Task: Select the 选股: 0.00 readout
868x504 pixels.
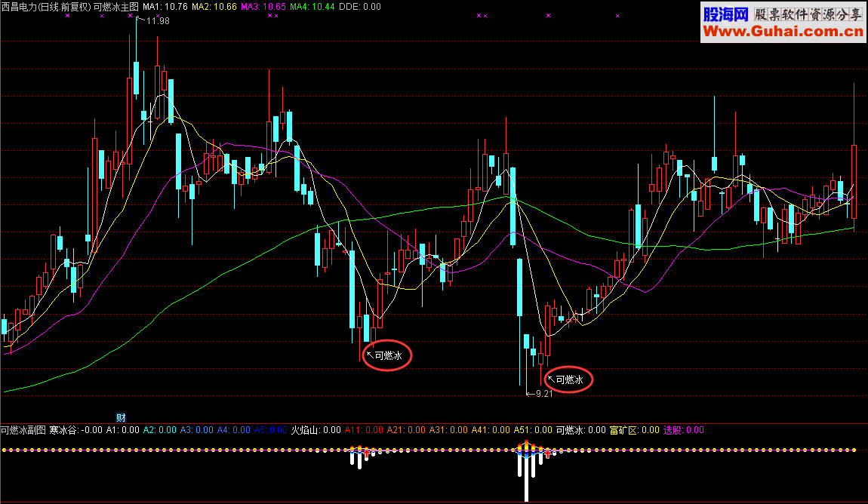Action: 684,430
